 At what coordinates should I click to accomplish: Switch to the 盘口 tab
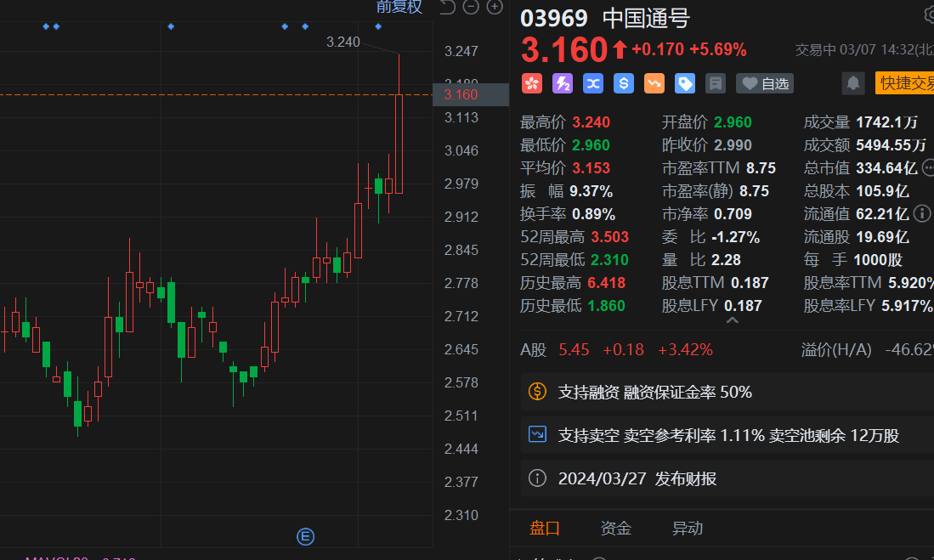pyautogui.click(x=545, y=529)
